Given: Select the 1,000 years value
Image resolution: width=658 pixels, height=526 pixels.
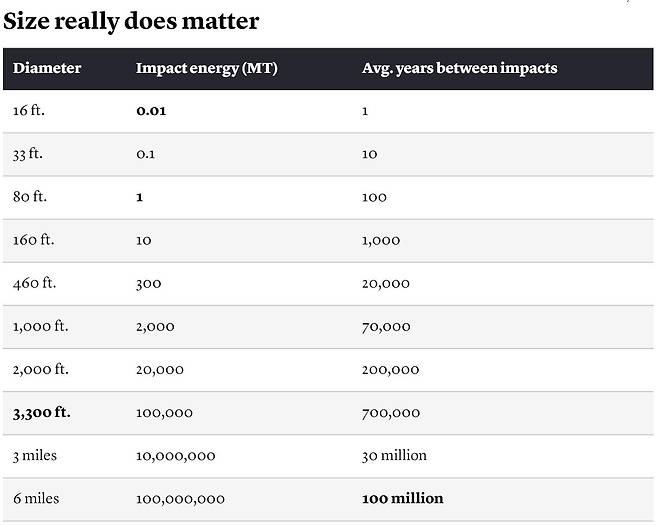Looking at the screenshot, I should click(x=381, y=241).
